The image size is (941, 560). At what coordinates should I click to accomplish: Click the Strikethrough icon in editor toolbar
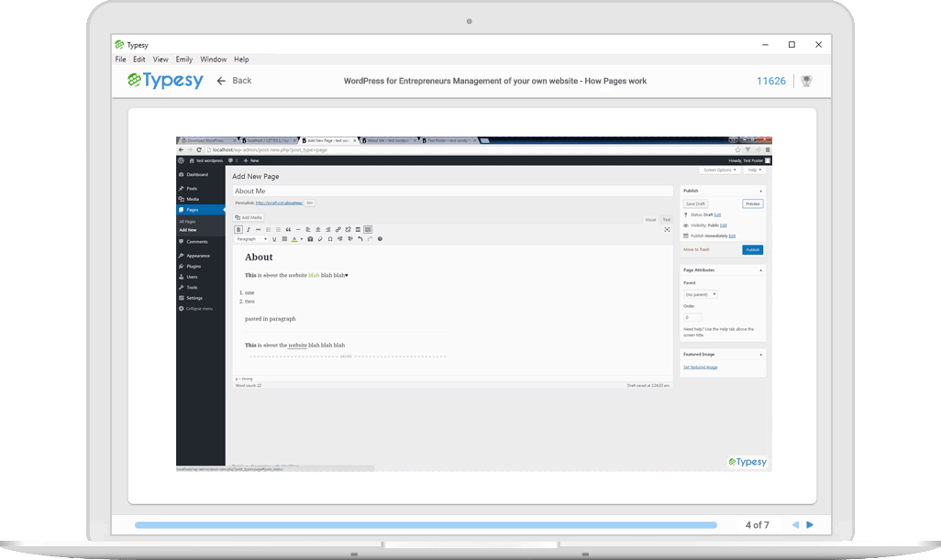click(x=258, y=230)
